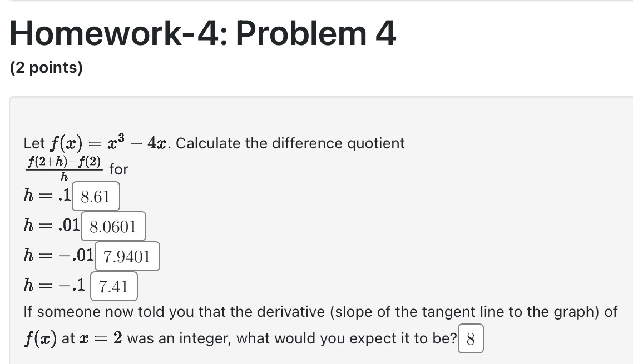This screenshot has height=364, width=633.
Task: Click the f(x) = x³ − 4x formula
Action: pos(108,143)
